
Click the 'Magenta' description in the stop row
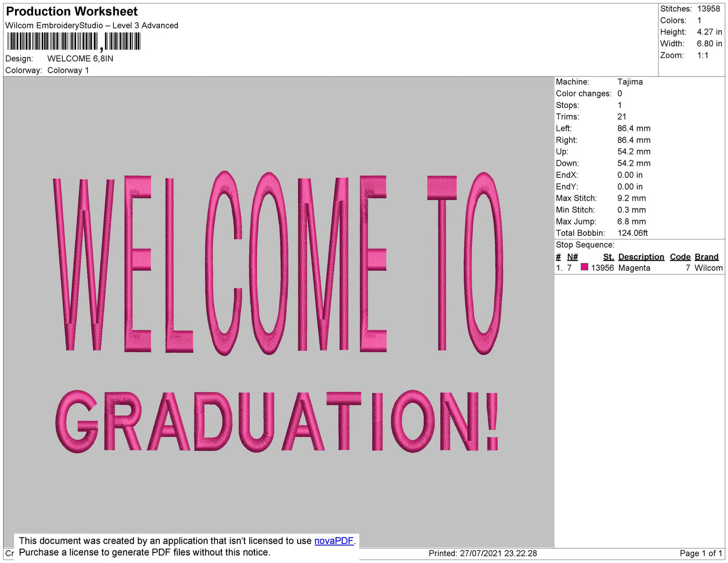pyautogui.click(x=634, y=268)
